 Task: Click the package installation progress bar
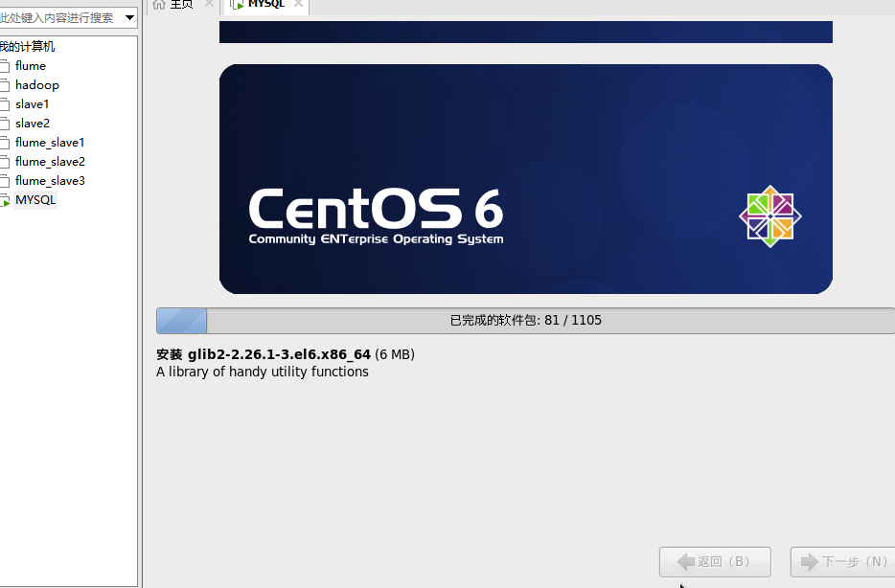526,321
